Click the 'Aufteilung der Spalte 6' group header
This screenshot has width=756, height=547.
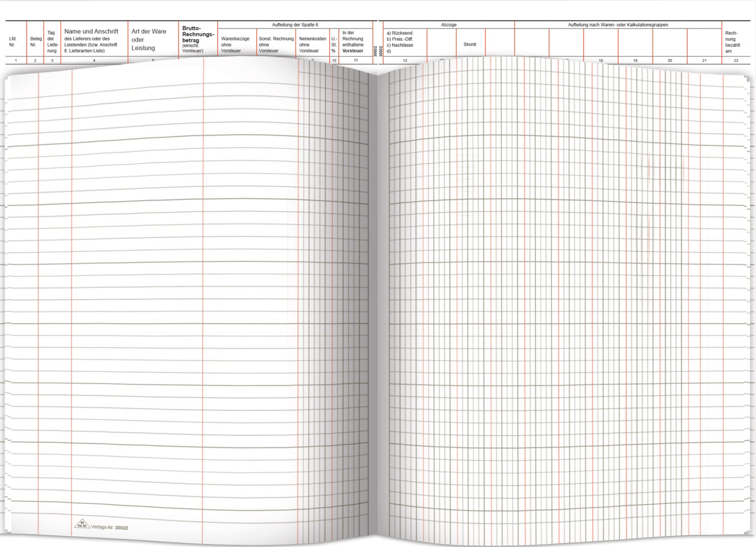click(x=295, y=25)
